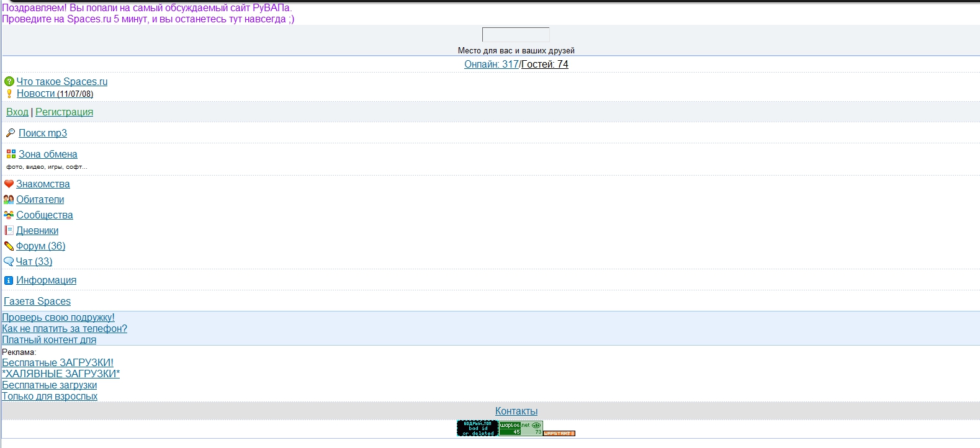Viewport: 980px width, 448px height.
Task: Click the yellow exclamation icon beside Новости
Action: pyautogui.click(x=9, y=94)
